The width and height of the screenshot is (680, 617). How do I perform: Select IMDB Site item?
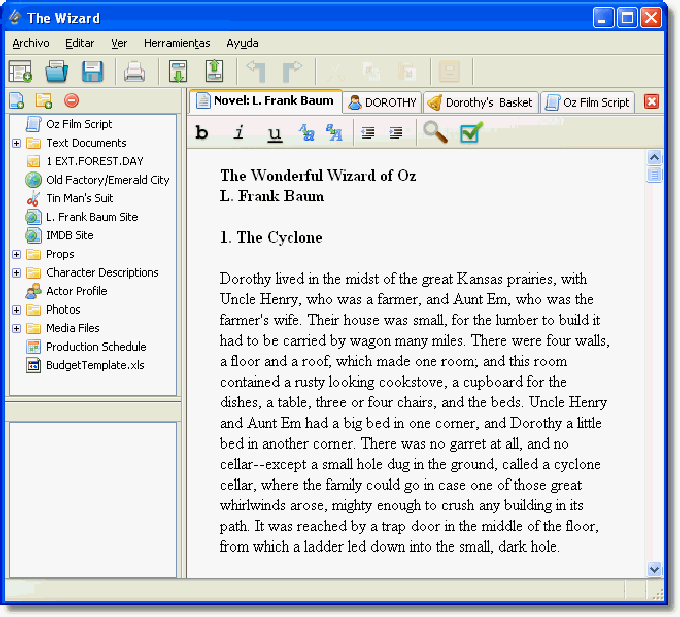pos(69,235)
